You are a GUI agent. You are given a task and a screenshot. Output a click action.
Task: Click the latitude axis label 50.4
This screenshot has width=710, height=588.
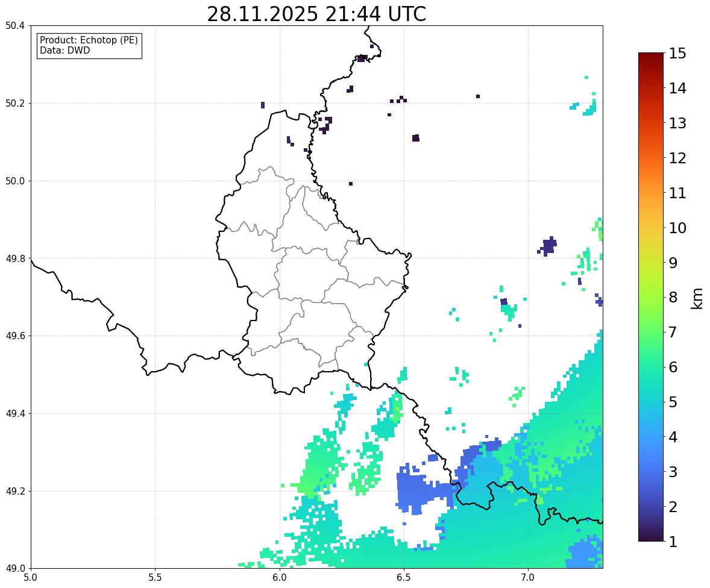tap(15, 26)
